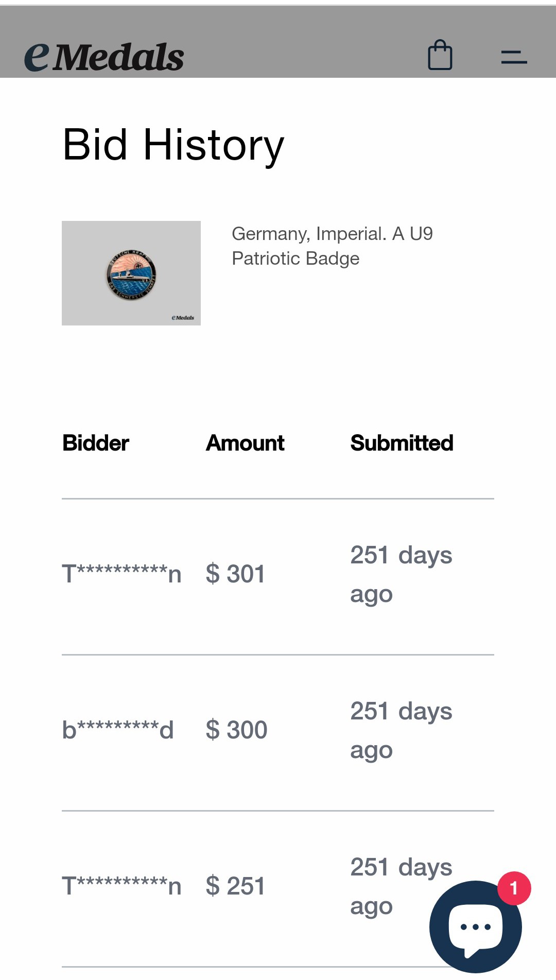The height and width of the screenshot is (980, 556).
Task: Click the first 251 days ago entry
Action: [x=401, y=575]
